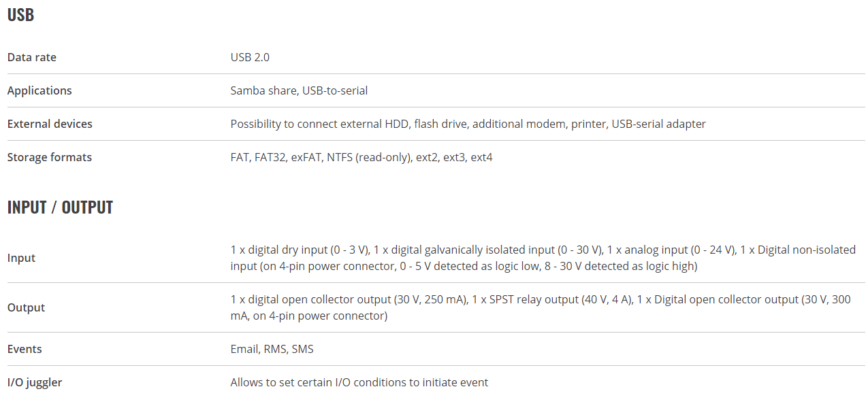The height and width of the screenshot is (404, 868).
Task: Click the open collector output description
Action: pos(541,299)
